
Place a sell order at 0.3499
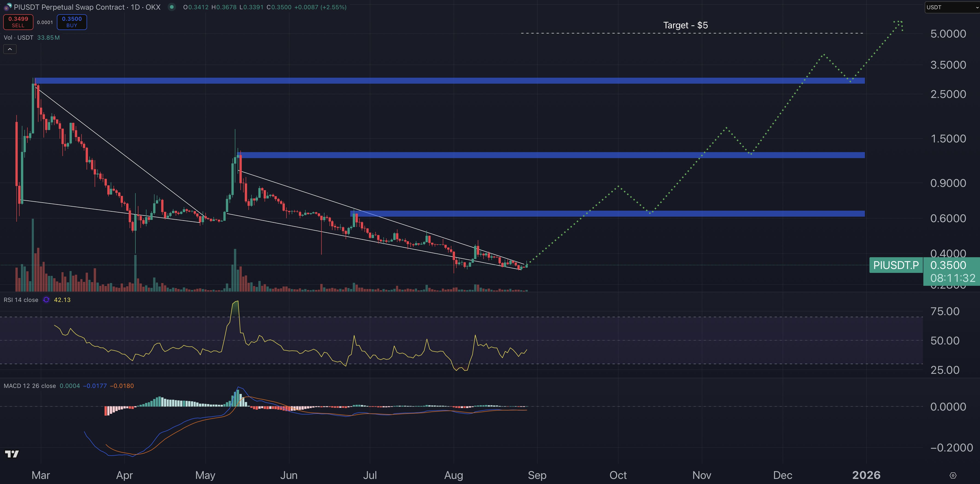click(18, 22)
